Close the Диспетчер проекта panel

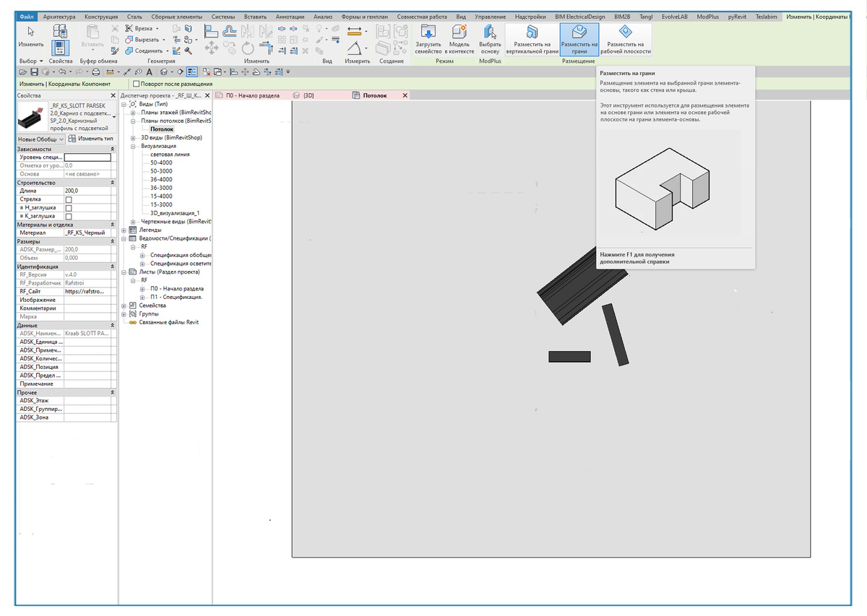[x=209, y=95]
